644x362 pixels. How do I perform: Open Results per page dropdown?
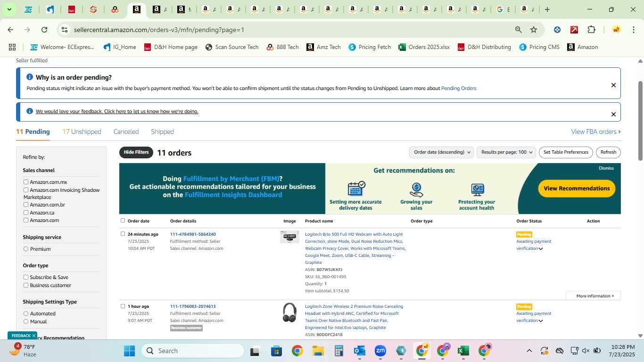pyautogui.click(x=506, y=152)
